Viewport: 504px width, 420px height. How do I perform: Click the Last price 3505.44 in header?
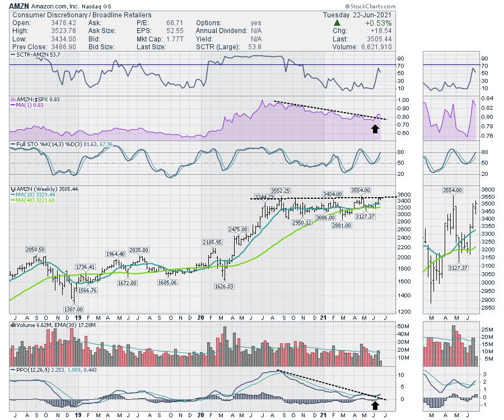point(379,39)
